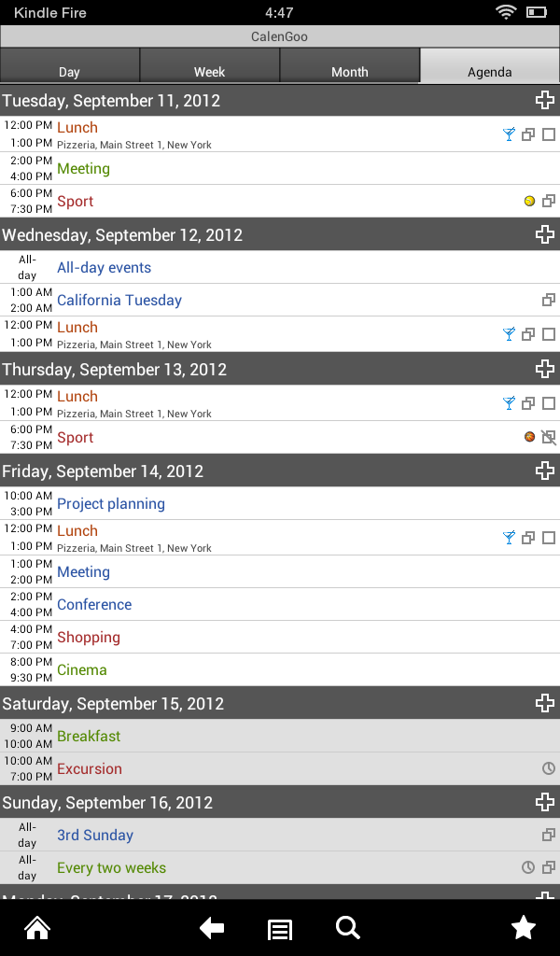Open the Project planning event

pos(110,503)
